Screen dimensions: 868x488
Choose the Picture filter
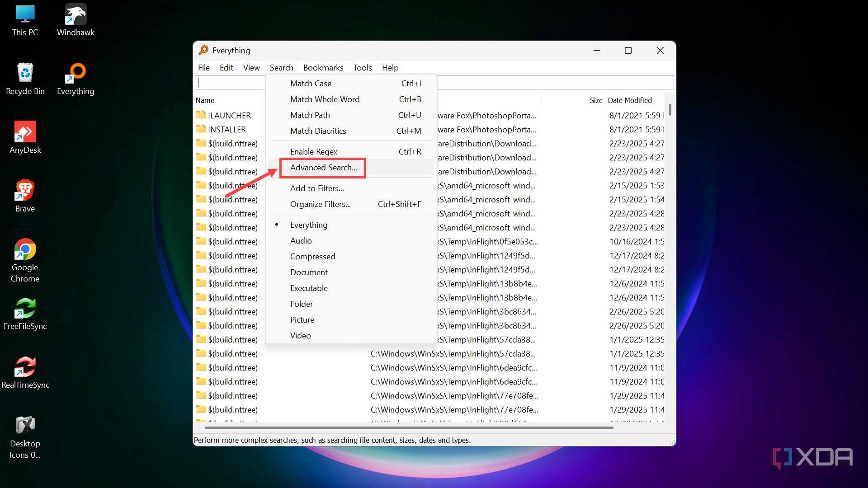351,320
